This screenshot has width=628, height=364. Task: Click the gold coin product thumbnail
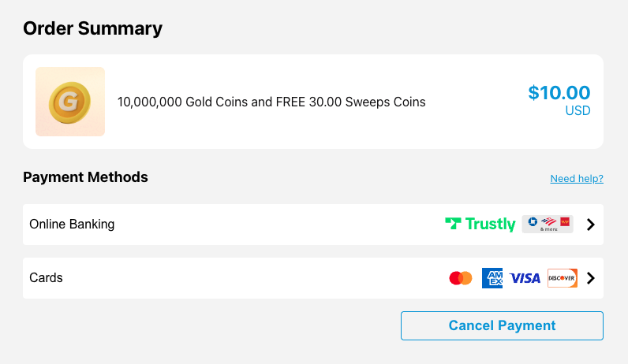(70, 102)
